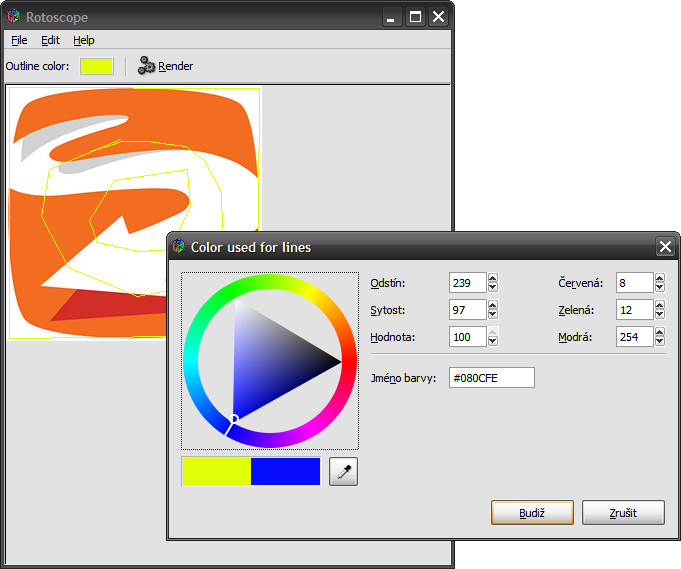Open the File menu
The image size is (681, 569).
(19, 40)
